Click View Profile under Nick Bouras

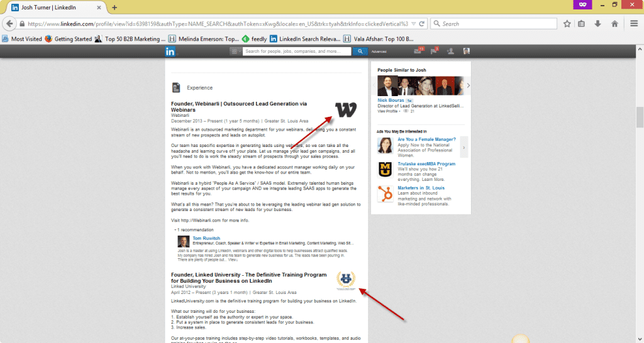click(x=387, y=111)
